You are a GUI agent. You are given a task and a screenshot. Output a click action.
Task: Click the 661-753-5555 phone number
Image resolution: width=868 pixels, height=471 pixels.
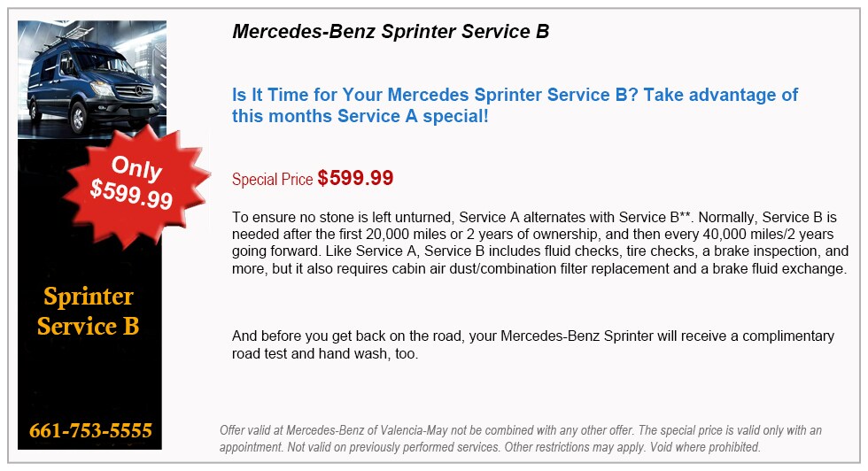90,430
